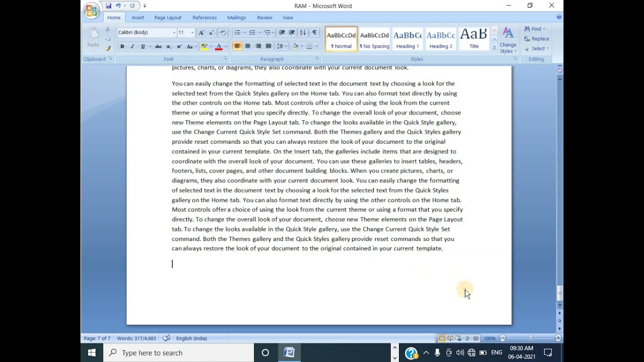Open the Microsoft Office Word Help
The image size is (644, 362).
click(559, 17)
